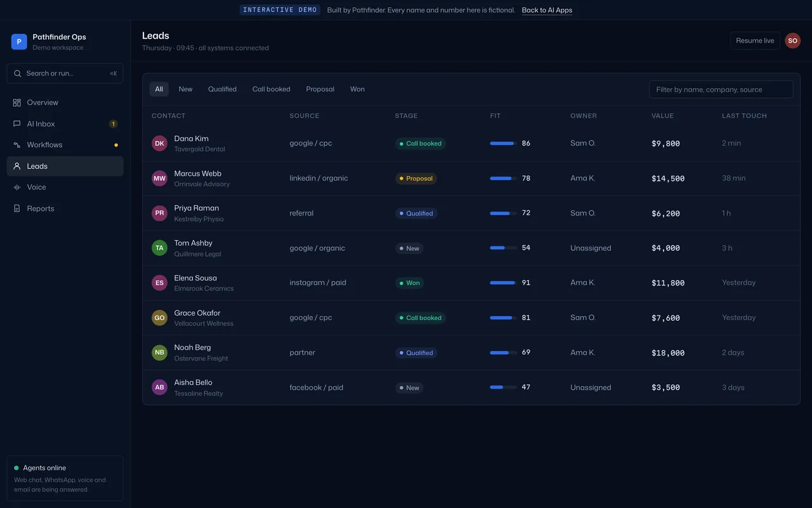
Task: Click the $18,000 value cell
Action: 668,352
